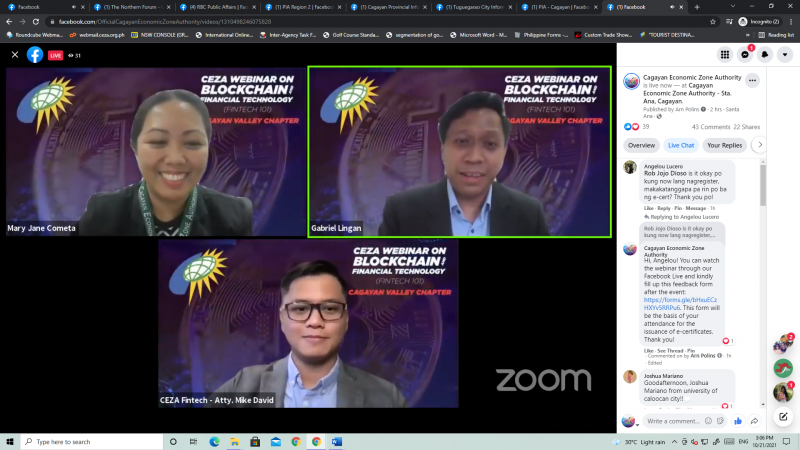Select the Live Chat tab

point(681,145)
